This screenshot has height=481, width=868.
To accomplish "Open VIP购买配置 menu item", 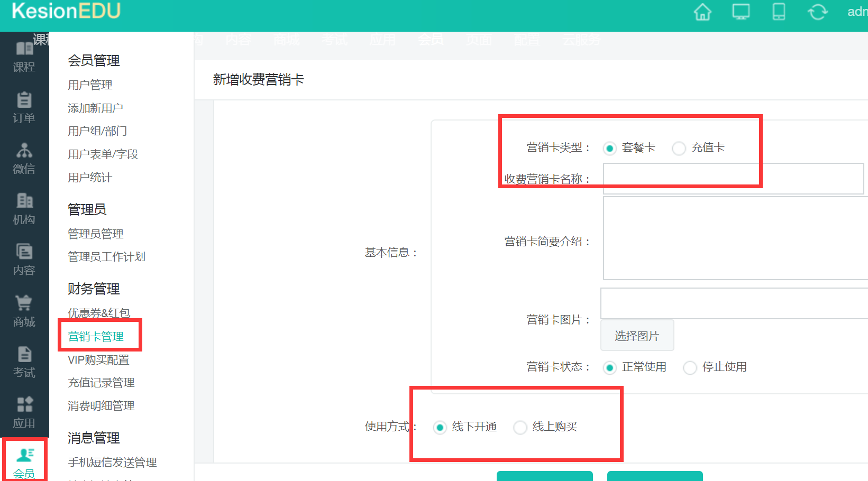I will [x=98, y=360].
